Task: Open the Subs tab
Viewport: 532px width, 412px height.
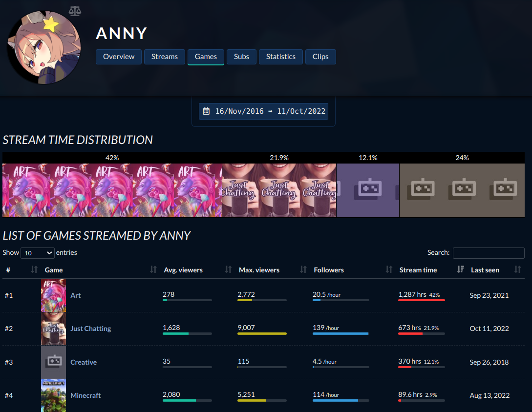Action: tap(241, 57)
